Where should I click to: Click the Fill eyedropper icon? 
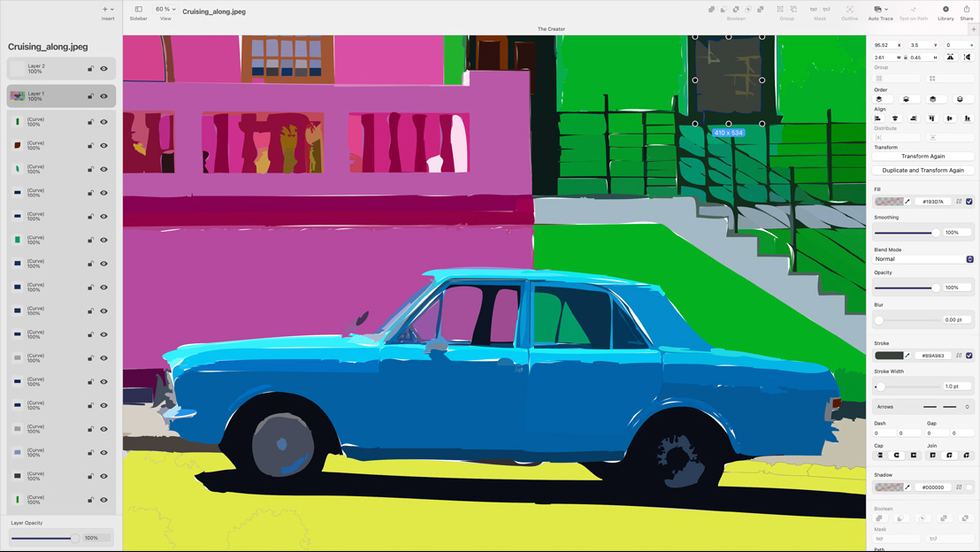tap(907, 202)
